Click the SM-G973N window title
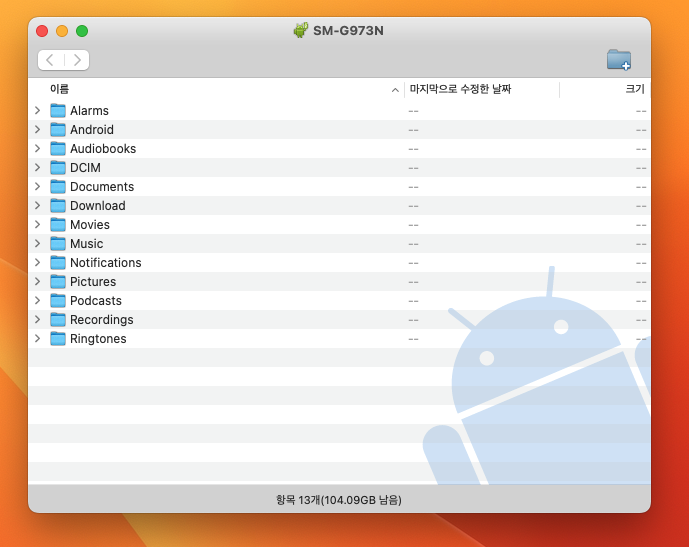689x547 pixels. (348, 31)
